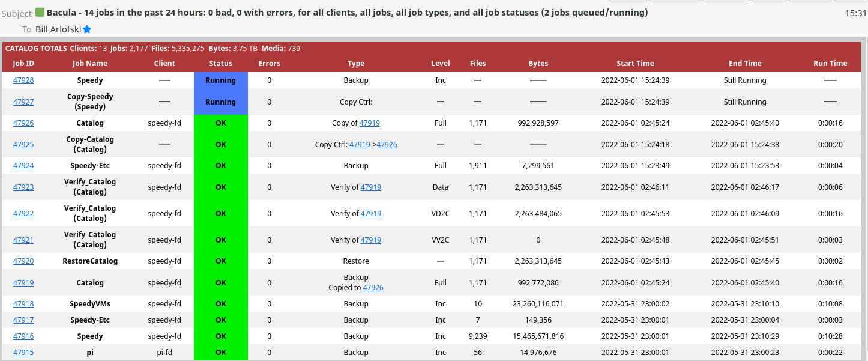The image size is (868, 361).
Task: Click the bytes value 23,260,116,071
Action: (x=538, y=304)
